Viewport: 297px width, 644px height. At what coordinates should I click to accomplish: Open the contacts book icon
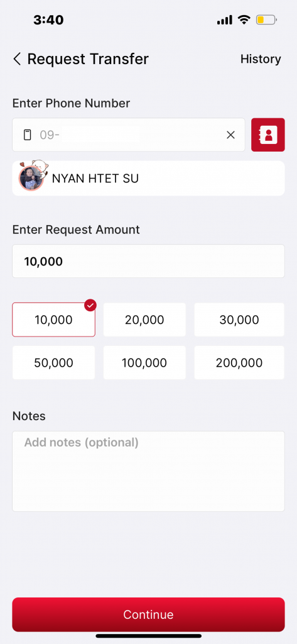[268, 135]
